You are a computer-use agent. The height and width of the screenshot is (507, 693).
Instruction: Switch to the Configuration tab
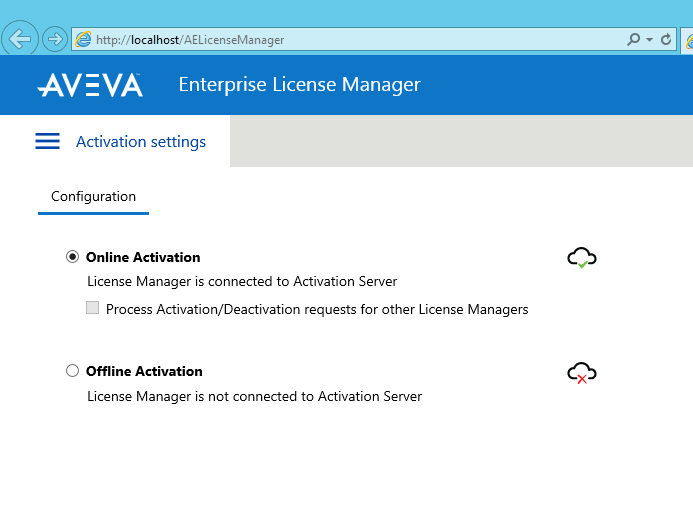click(x=93, y=197)
